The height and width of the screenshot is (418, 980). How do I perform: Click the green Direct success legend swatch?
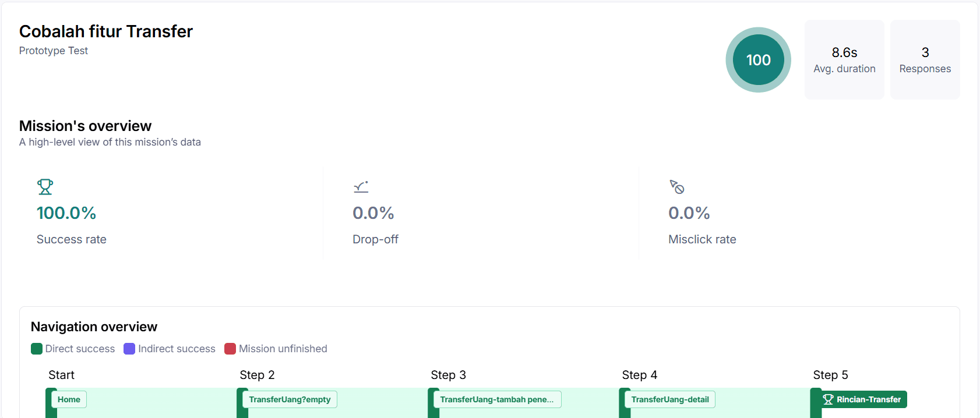pos(37,349)
